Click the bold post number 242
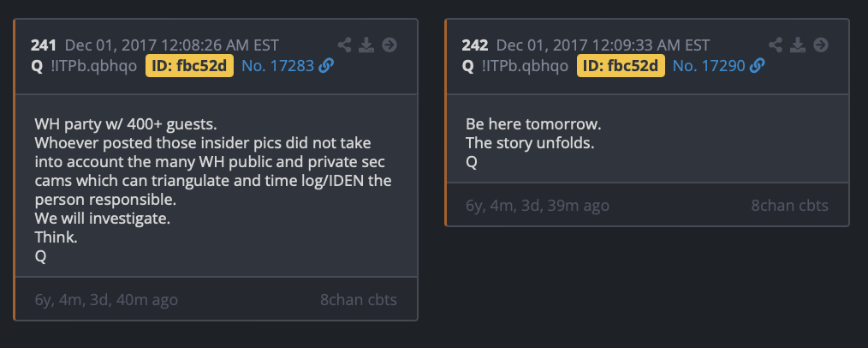Viewport: 868px width, 348px height. click(475, 45)
